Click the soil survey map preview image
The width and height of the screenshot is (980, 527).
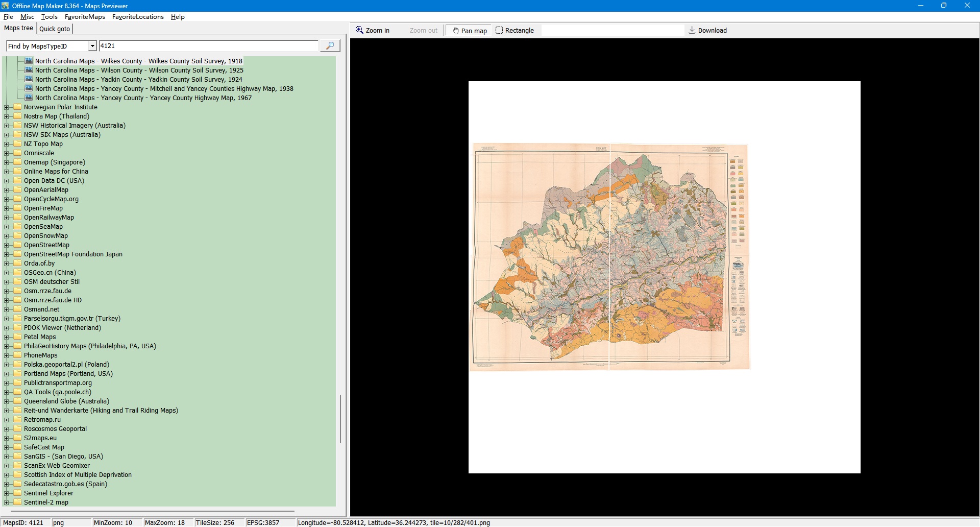click(x=610, y=256)
